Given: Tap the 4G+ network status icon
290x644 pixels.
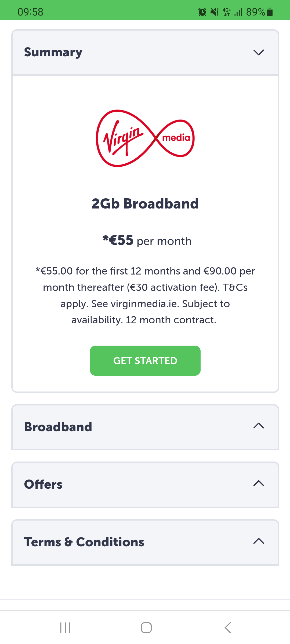Looking at the screenshot, I should (x=227, y=12).
